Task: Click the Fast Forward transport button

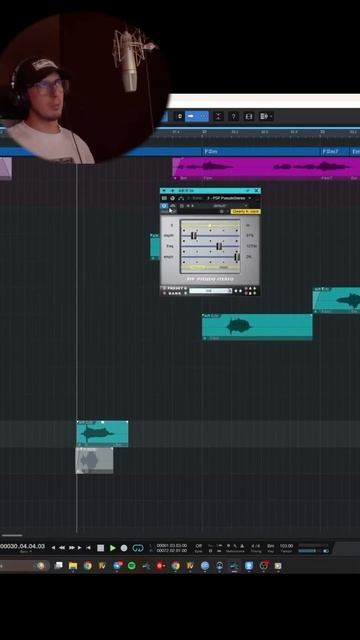Action: pos(72,548)
